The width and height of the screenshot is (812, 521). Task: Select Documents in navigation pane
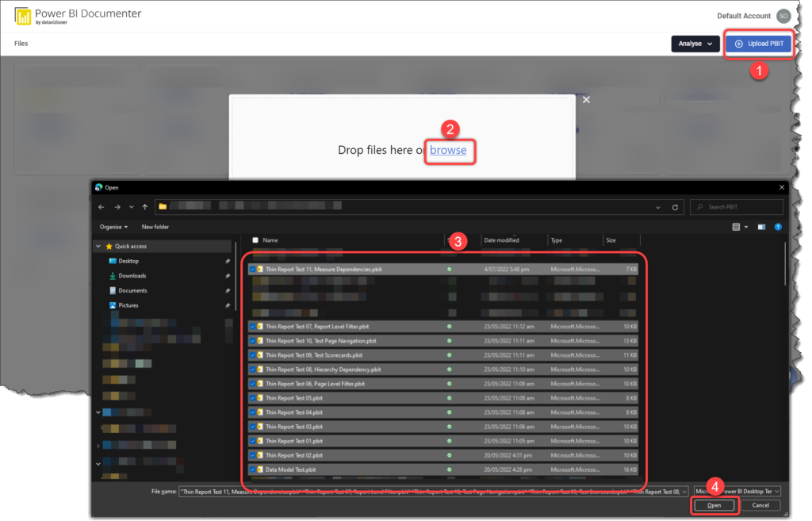click(132, 290)
